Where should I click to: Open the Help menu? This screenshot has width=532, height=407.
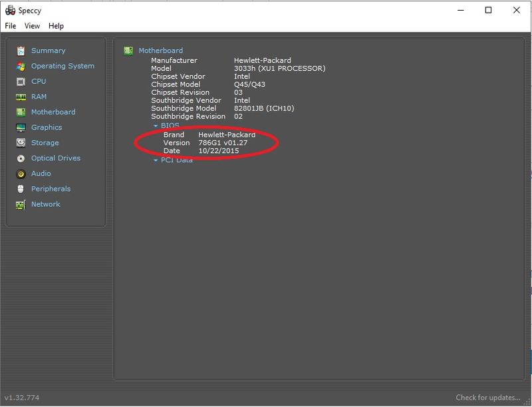click(x=56, y=26)
